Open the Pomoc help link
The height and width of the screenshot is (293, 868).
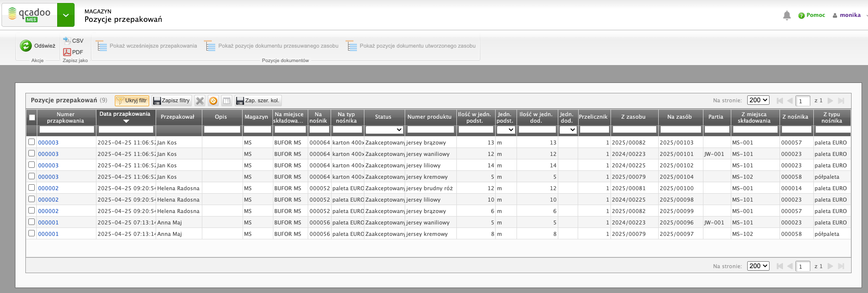[812, 15]
